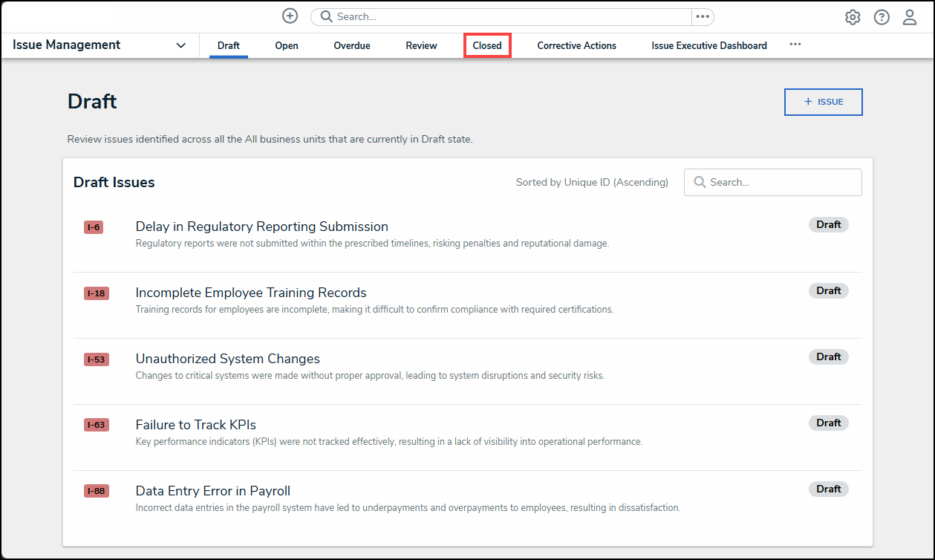Click the I-6 issue ID badge
This screenshot has width=935, height=560.
click(x=94, y=227)
